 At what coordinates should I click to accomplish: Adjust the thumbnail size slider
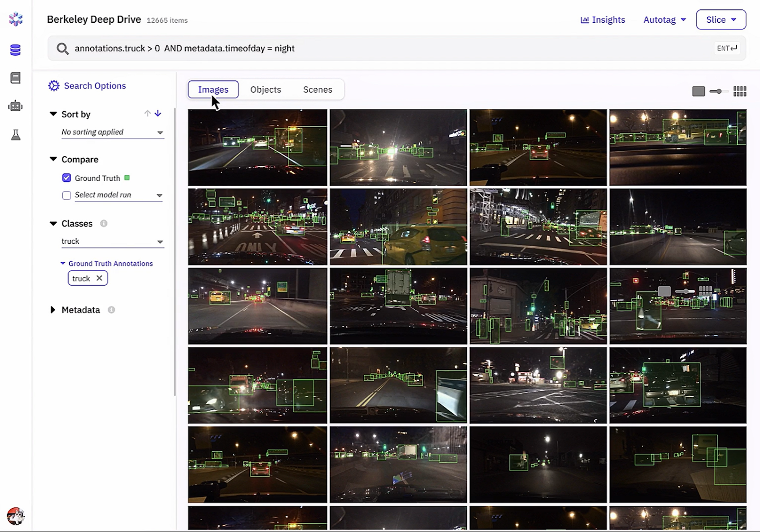(x=719, y=91)
